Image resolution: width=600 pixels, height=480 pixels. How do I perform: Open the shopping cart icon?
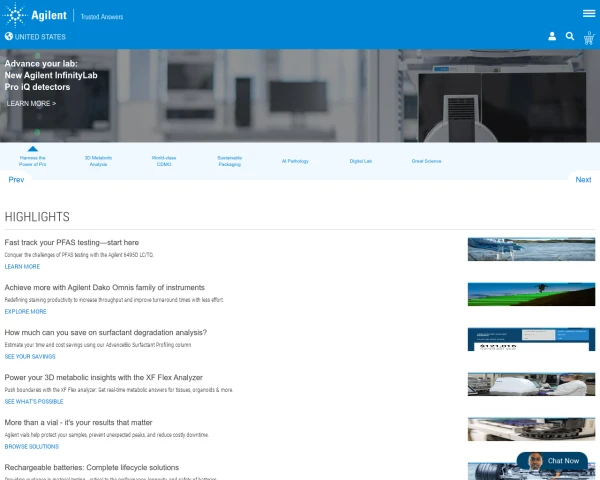[589, 38]
